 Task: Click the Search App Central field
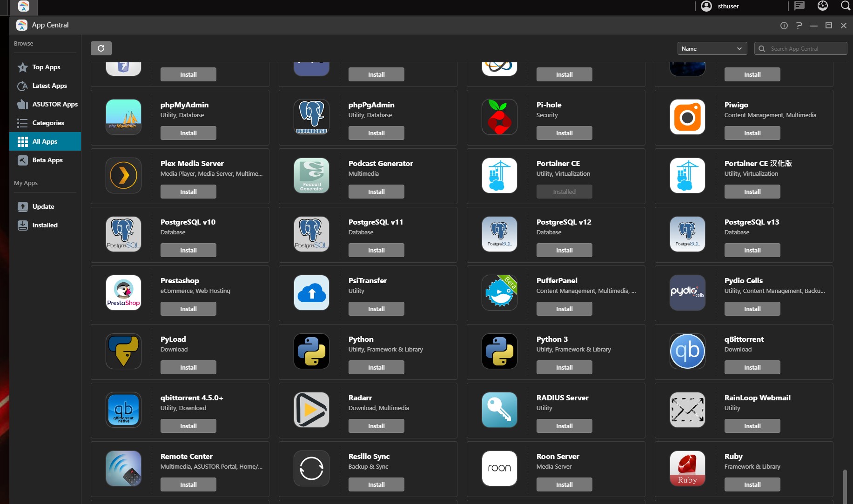tap(800, 48)
